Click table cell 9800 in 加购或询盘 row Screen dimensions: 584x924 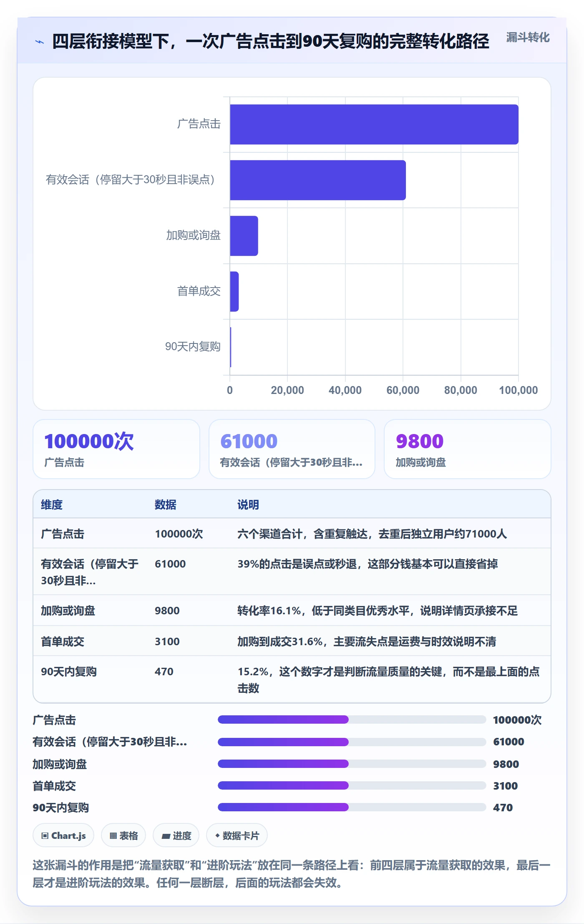(167, 611)
